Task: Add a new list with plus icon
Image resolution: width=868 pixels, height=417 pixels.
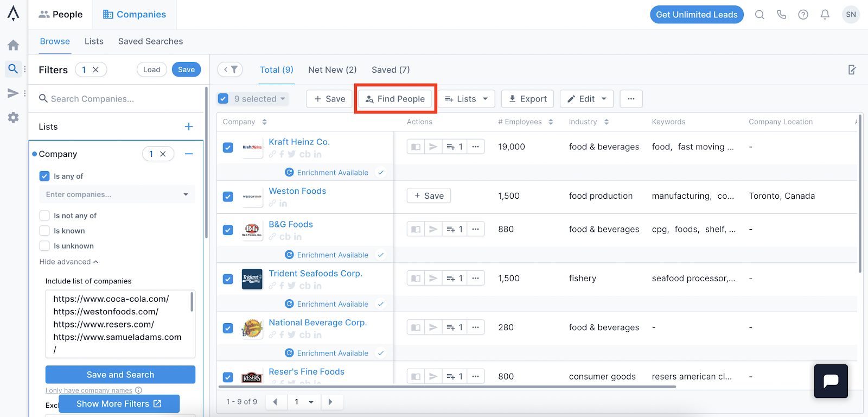Action: point(189,127)
